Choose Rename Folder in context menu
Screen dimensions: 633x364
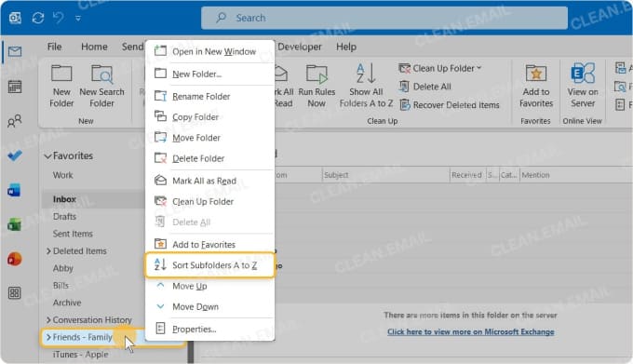coord(210,96)
